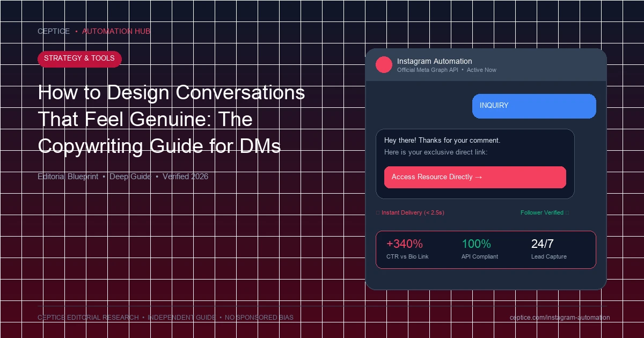
Task: Select the blue INQUIRY message bubble
Action: (x=534, y=106)
